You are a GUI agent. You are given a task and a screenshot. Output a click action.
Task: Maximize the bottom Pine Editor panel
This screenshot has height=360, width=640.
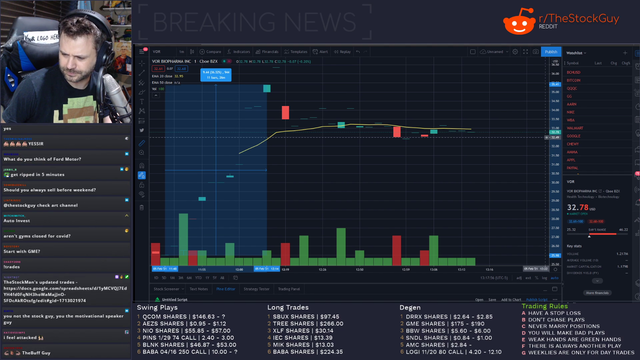pos(555,289)
